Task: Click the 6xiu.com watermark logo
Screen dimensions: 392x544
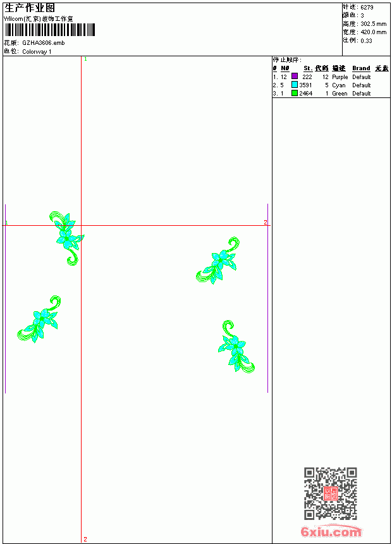Action: (331, 531)
